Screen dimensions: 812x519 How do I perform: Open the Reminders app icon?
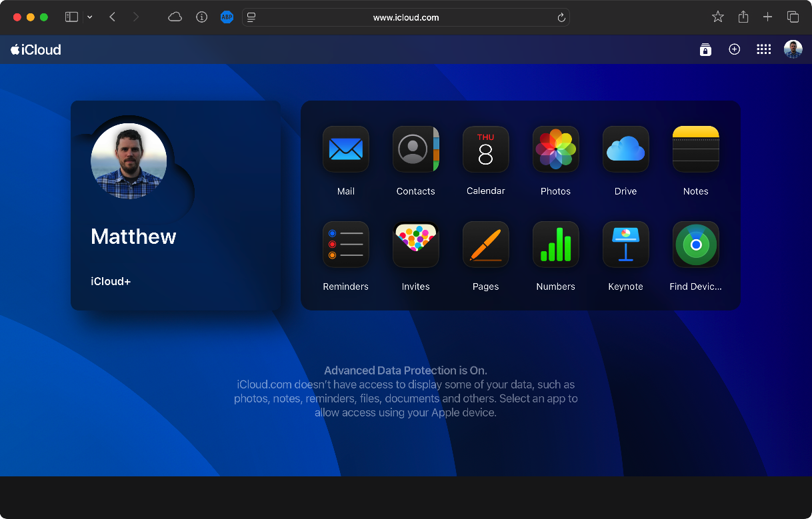pyautogui.click(x=345, y=245)
